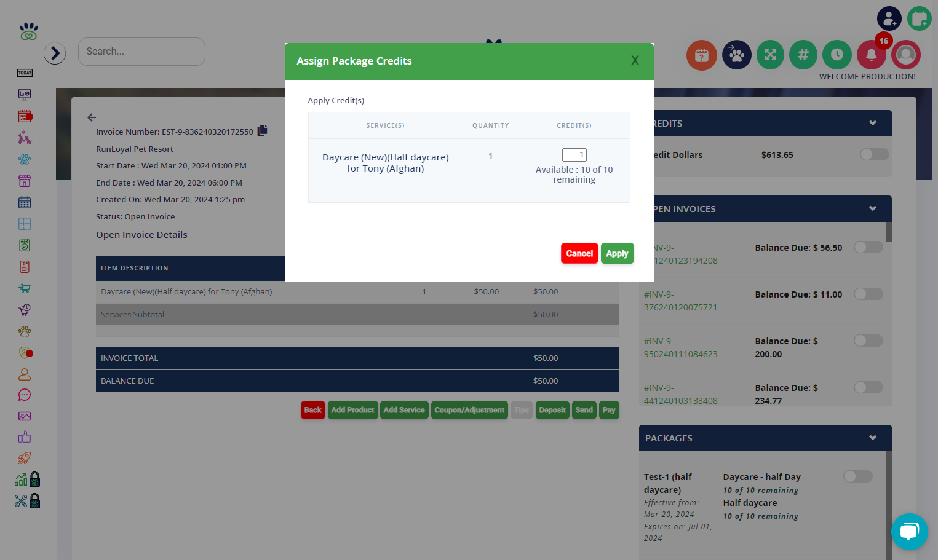Viewport: 938px width, 560px height.
Task: Toggle the Balance Due $ 200.00 invoice switch
Action: (x=868, y=341)
